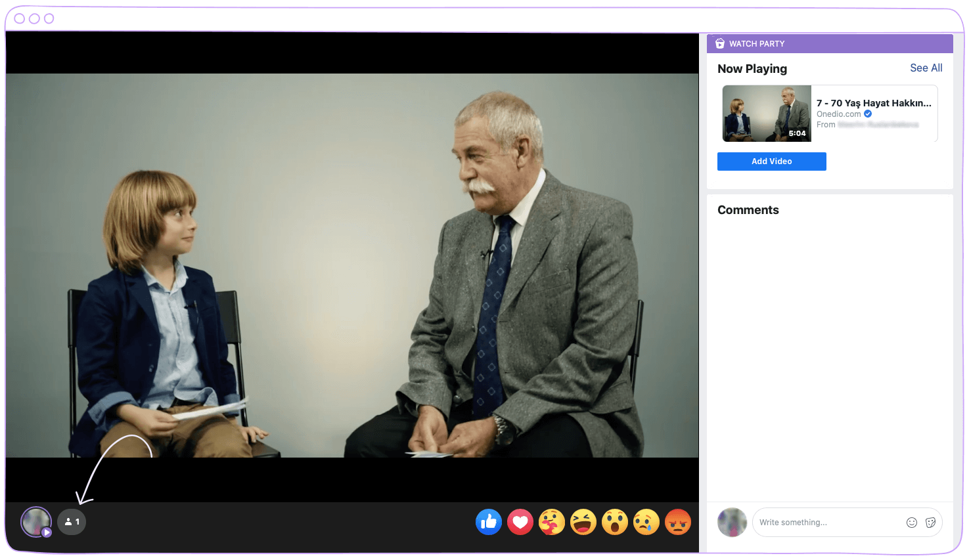Open the sticker picker next to the emoji icon

(930, 522)
